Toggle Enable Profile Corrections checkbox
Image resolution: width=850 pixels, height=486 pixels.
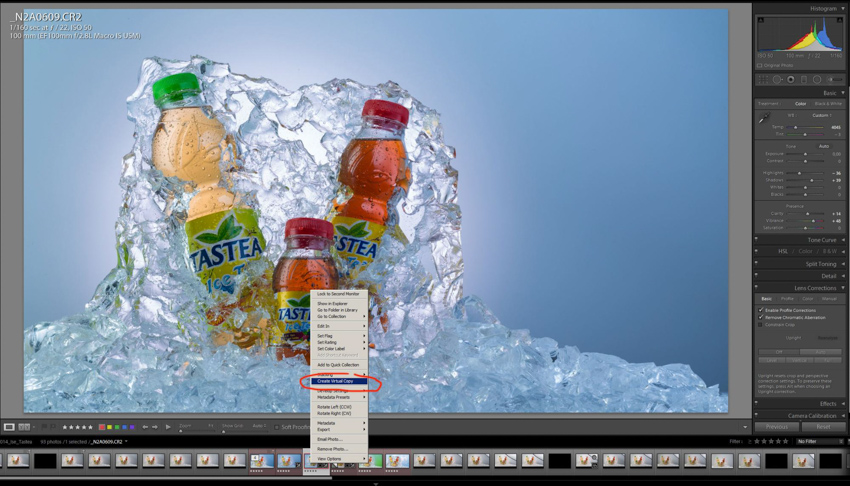pyautogui.click(x=761, y=310)
